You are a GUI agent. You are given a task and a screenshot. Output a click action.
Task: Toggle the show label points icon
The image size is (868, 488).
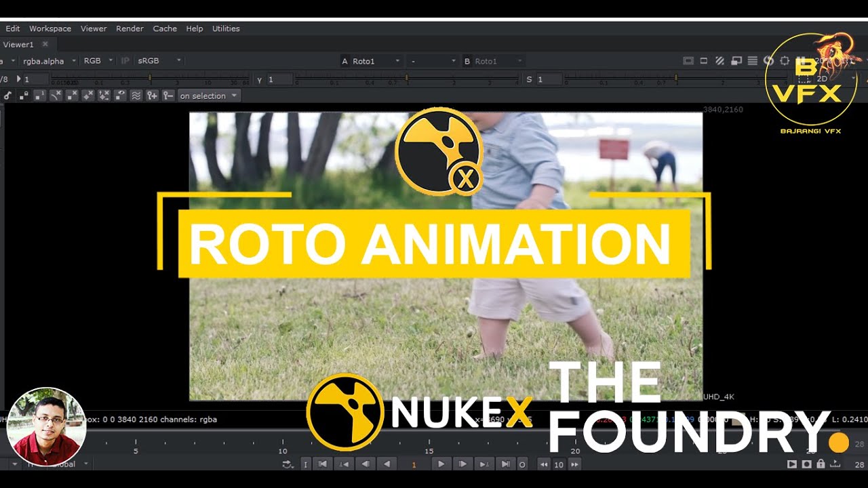tap(40, 96)
